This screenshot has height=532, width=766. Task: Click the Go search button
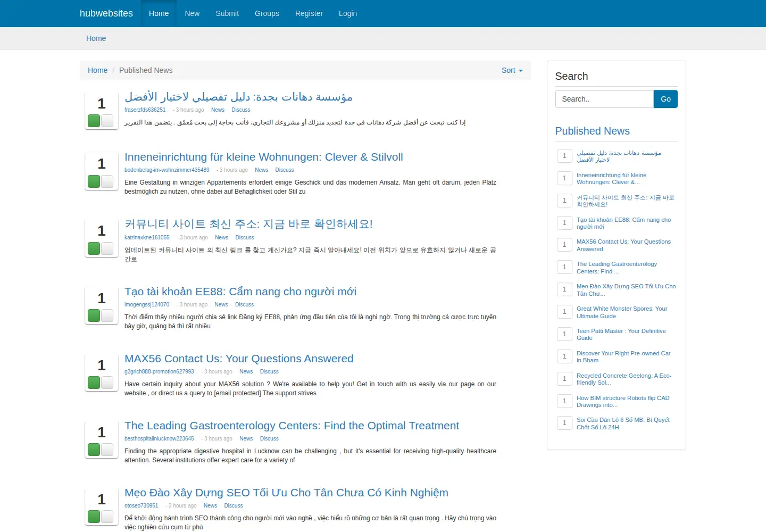tap(665, 99)
